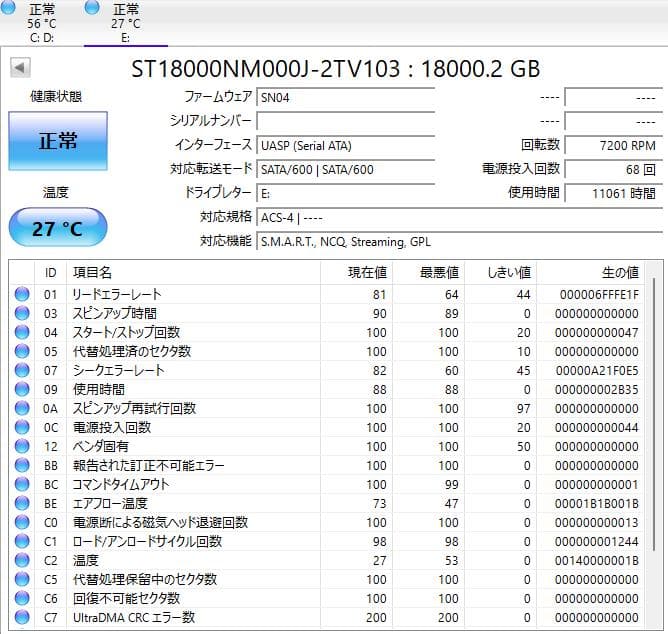Click the 項目名 column header
The image size is (668, 634).
click(x=193, y=273)
